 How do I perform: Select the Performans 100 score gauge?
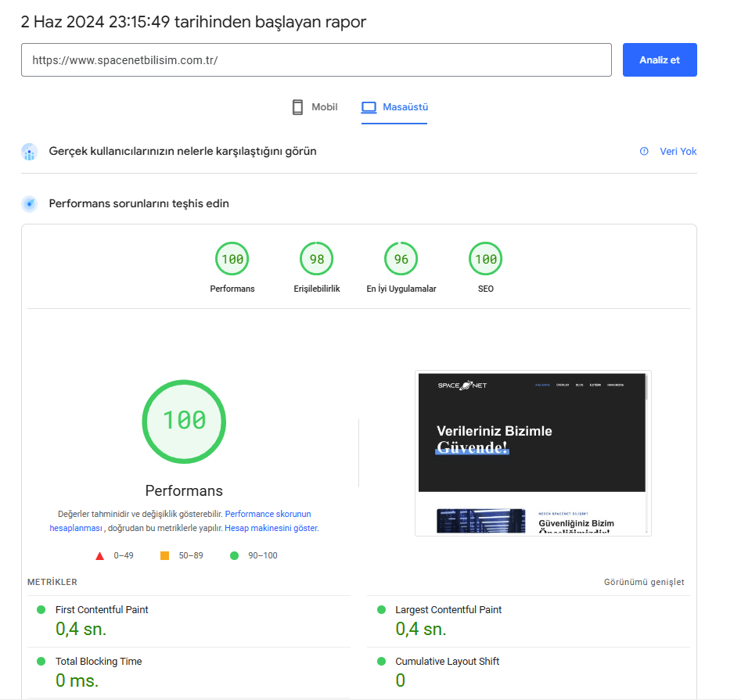coord(232,260)
